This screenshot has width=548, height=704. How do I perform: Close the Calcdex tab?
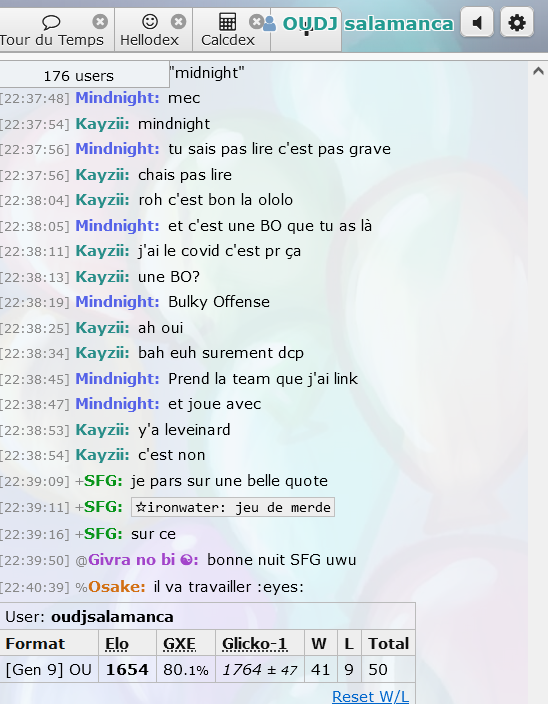[256, 21]
